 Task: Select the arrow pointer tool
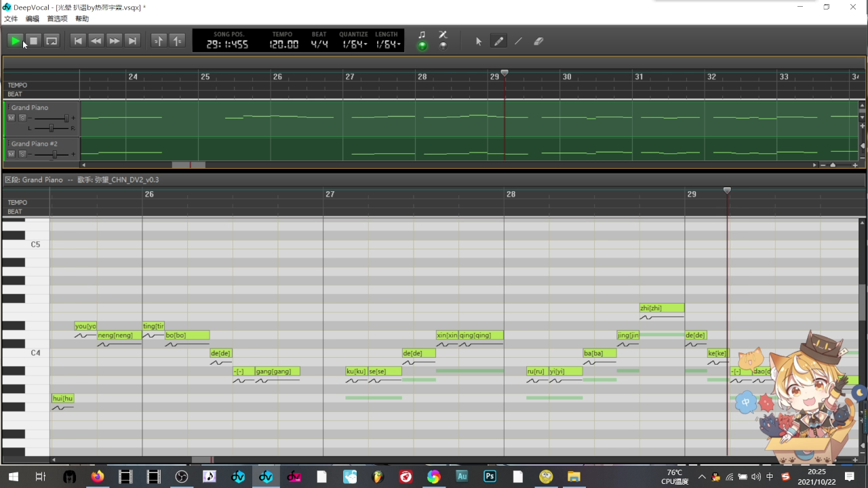[479, 41]
